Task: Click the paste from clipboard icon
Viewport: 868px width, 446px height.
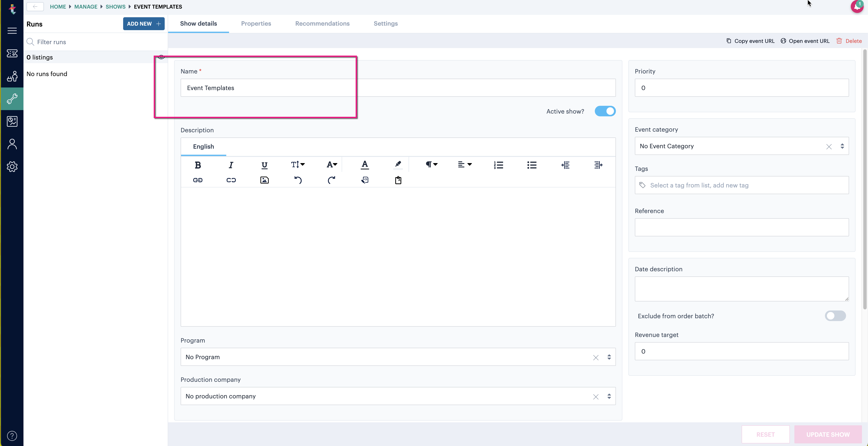Action: (398, 180)
